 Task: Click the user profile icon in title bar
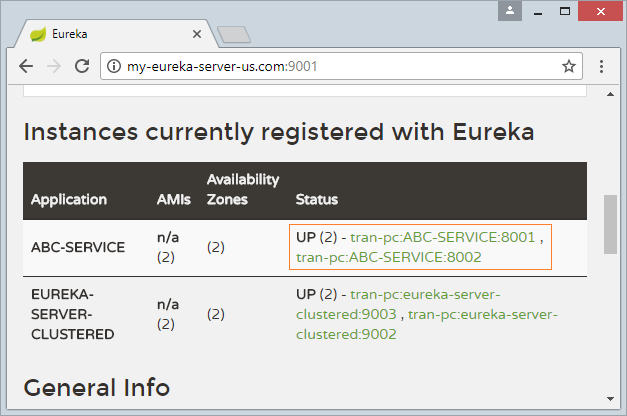[510, 11]
